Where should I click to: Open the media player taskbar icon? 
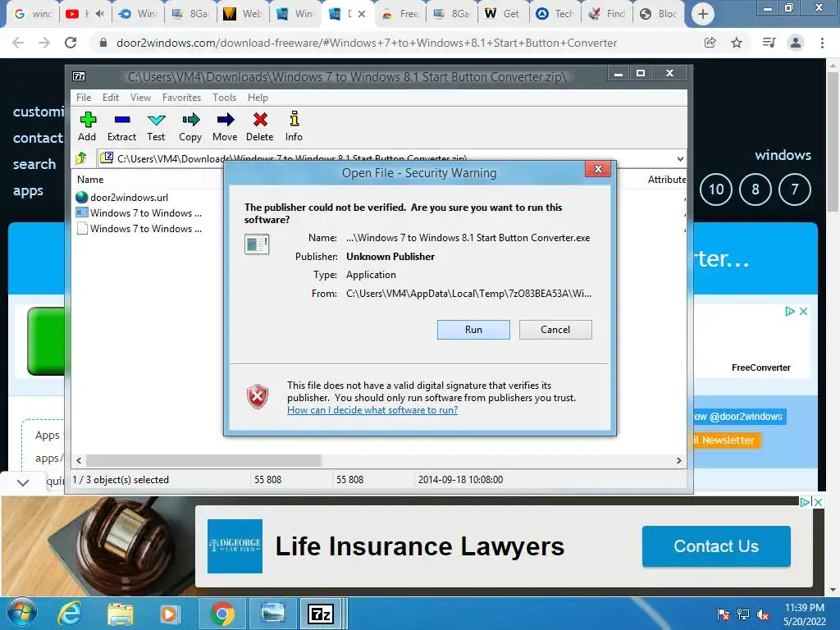click(169, 614)
